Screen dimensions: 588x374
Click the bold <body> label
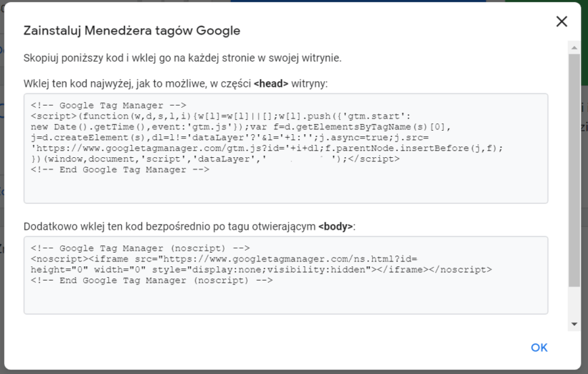336,226
